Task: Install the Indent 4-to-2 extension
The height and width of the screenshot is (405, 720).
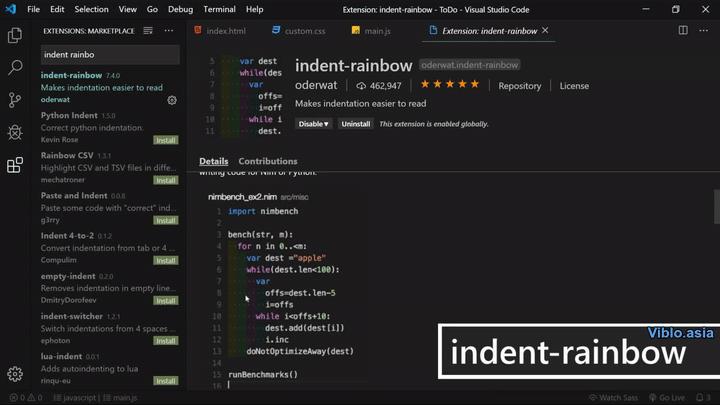Action: click(166, 260)
